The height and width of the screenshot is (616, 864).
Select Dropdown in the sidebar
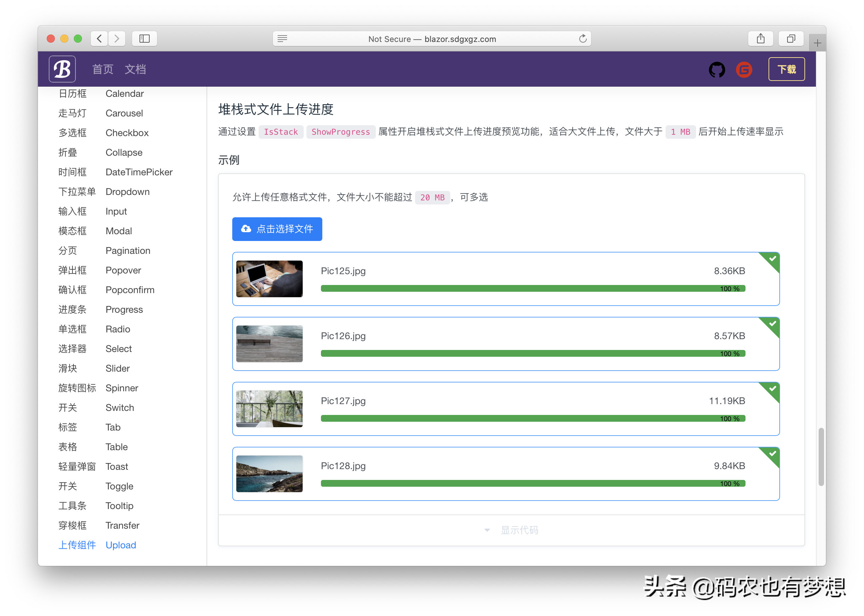tap(128, 192)
